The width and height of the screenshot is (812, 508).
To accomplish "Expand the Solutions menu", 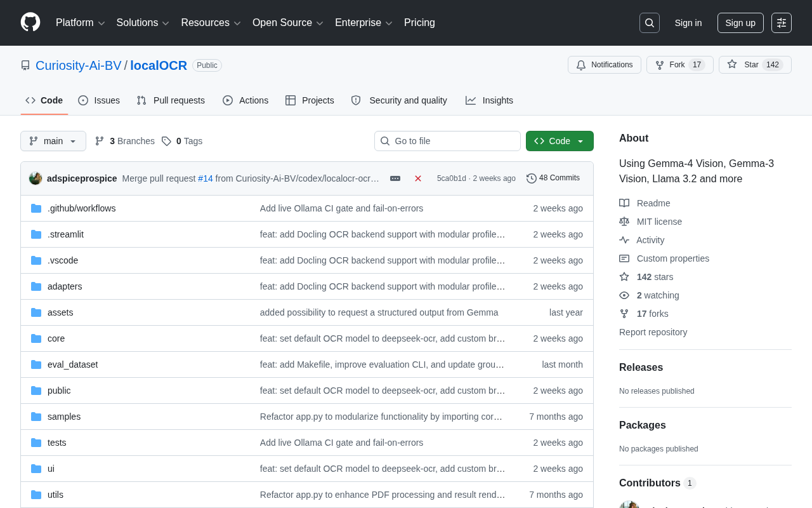I will click(143, 23).
